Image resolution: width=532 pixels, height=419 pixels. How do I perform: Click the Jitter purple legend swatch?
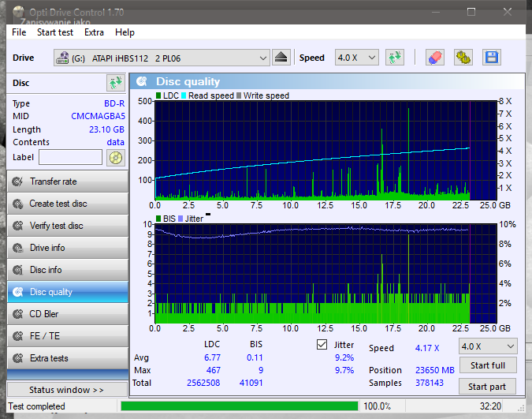[x=180, y=219]
